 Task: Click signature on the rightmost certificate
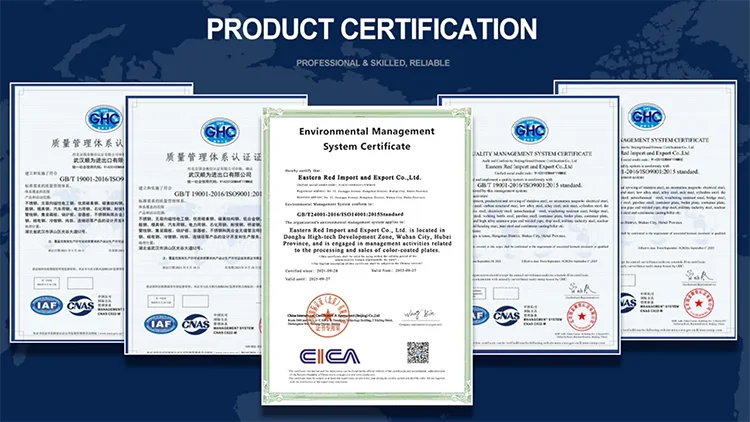[699, 276]
